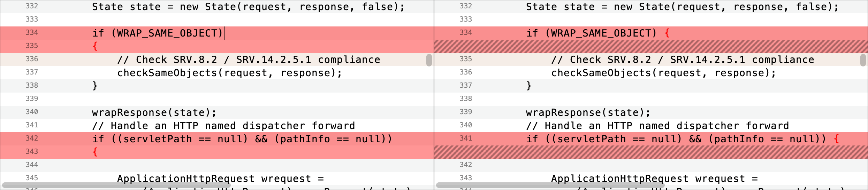Screen dimensions: 868x190
Task: Click the vertical scrollbar thumb in right pane
Action: point(863,60)
